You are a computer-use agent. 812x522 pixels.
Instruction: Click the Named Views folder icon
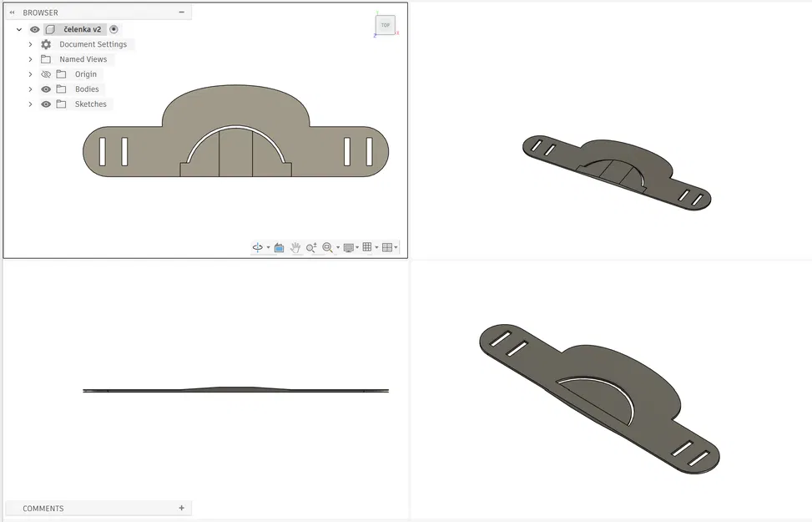(46, 59)
